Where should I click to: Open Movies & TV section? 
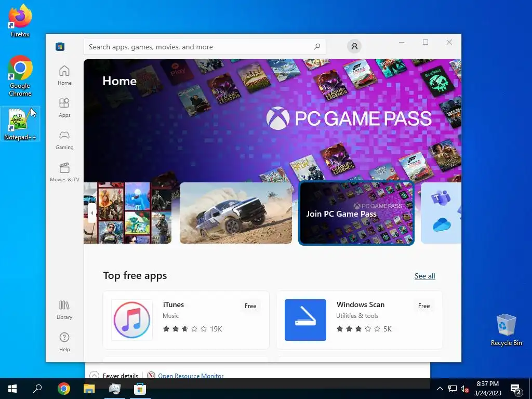(x=64, y=172)
